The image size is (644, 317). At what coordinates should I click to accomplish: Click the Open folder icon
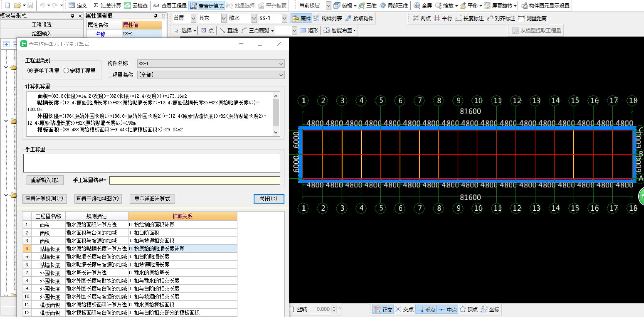point(17,5)
